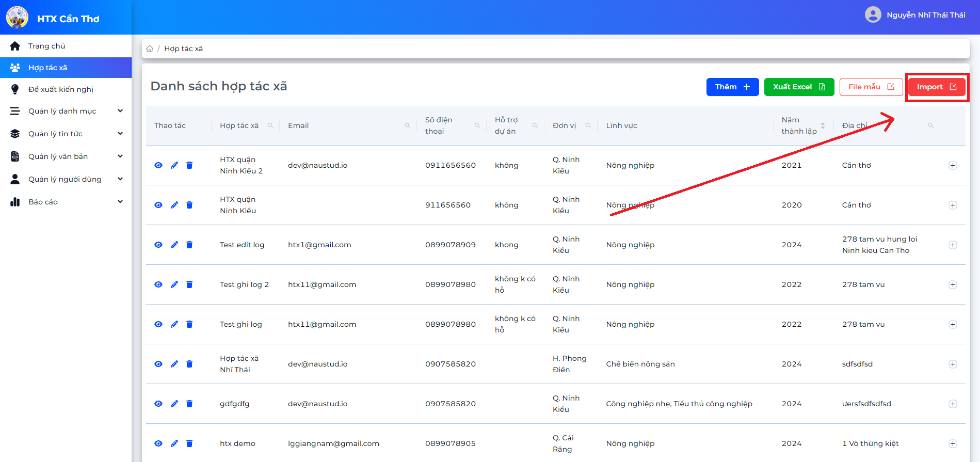View details of HTX quận Ninh Kiều 2
Viewport: 980px width, 462px height.
pyautogui.click(x=158, y=165)
